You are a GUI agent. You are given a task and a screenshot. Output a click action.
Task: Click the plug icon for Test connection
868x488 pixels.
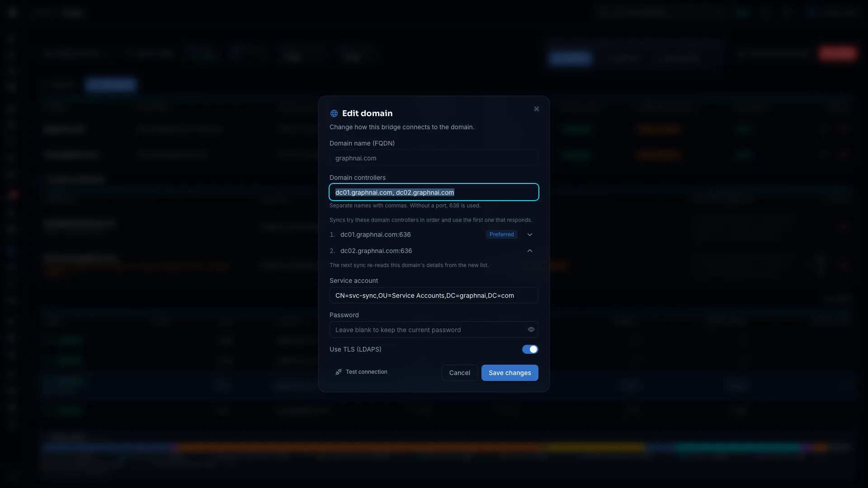coord(339,372)
